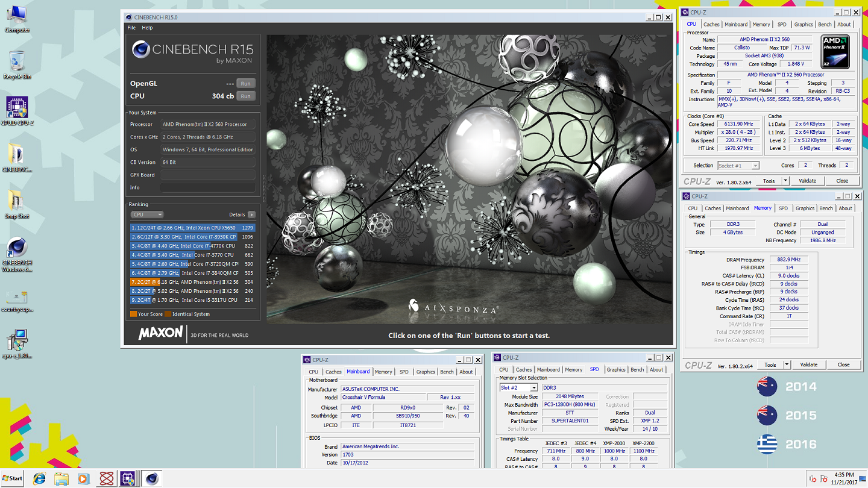
Task: Open the Action Center flag tray icon
Action: pyautogui.click(x=824, y=479)
